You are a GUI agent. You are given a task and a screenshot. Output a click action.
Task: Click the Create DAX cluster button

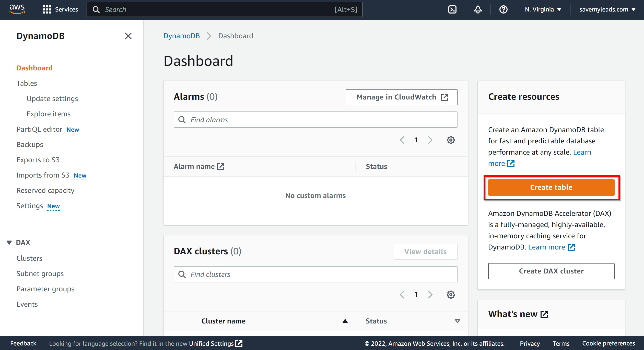point(551,271)
